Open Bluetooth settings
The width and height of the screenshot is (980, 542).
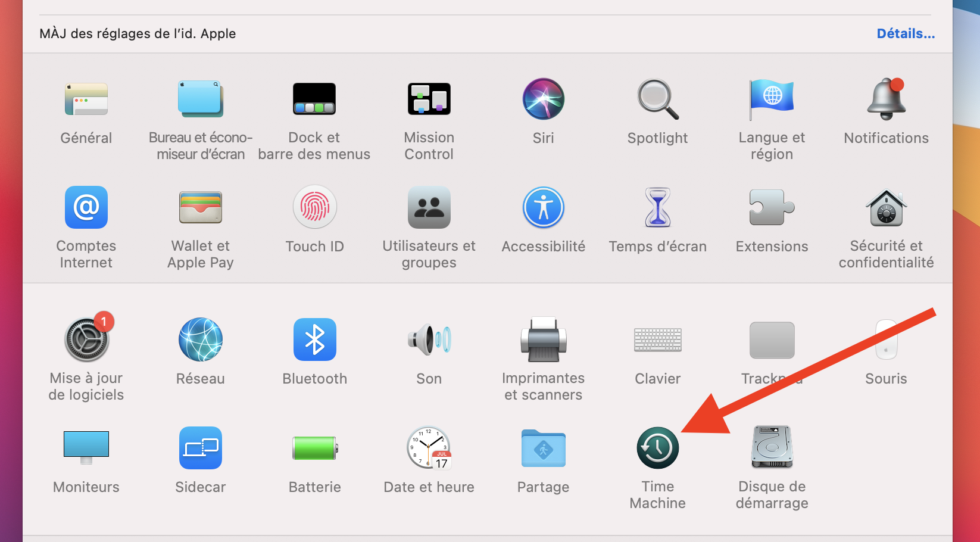point(314,340)
